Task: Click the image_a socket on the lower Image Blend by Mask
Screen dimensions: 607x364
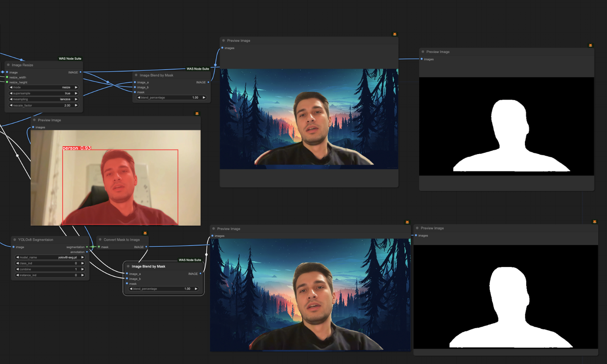Action: coord(127,273)
